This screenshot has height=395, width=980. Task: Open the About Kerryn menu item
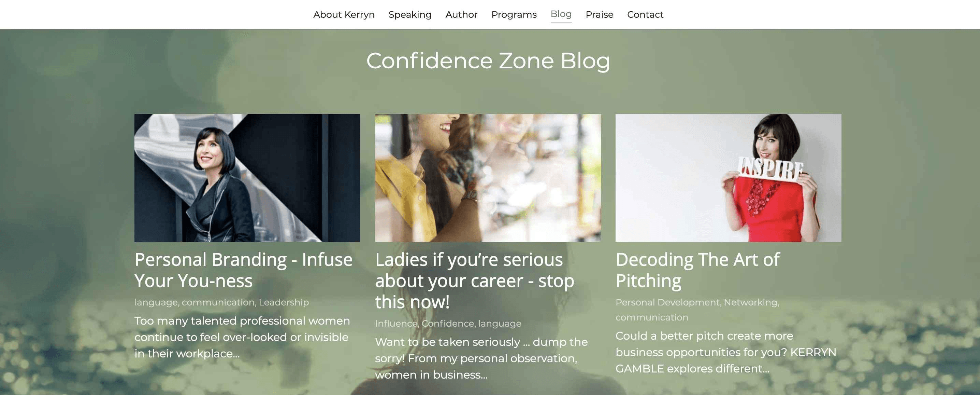tap(344, 14)
